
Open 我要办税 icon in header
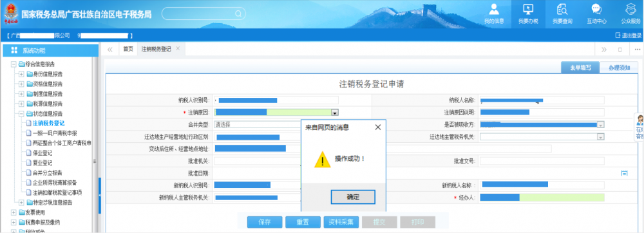(528, 10)
